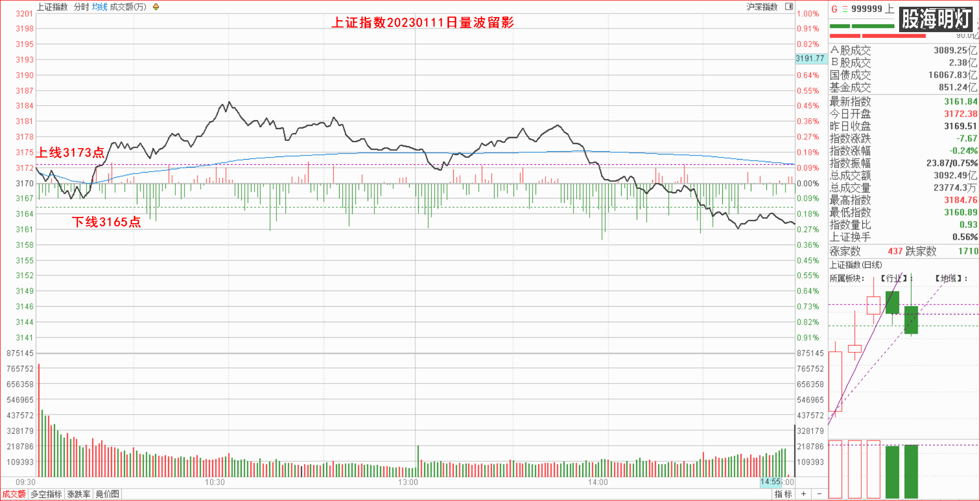Click the 指标 button at the bottom right
The image size is (980, 501).
(x=783, y=494)
